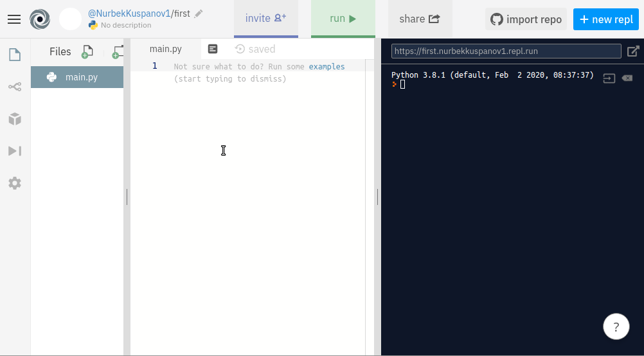The height and width of the screenshot is (356, 644).
Task: Click the format code icon
Action: (x=213, y=49)
